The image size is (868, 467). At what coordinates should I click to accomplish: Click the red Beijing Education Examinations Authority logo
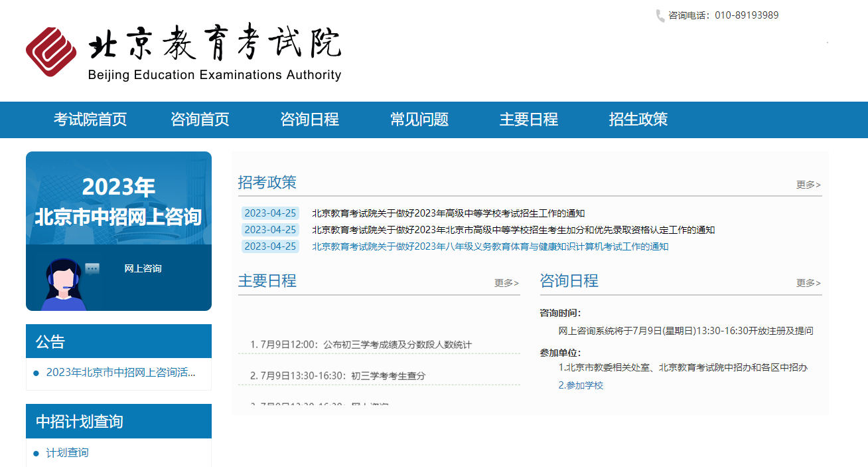tap(51, 52)
